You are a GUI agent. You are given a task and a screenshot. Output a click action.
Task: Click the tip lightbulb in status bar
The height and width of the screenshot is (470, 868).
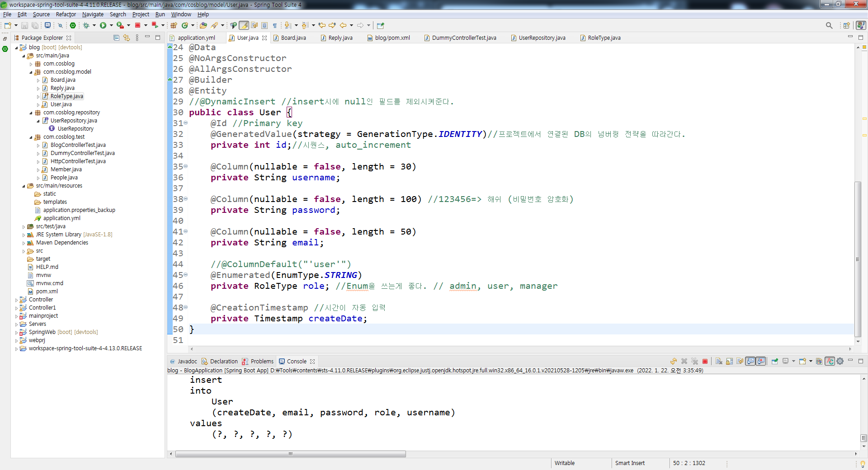click(863, 464)
